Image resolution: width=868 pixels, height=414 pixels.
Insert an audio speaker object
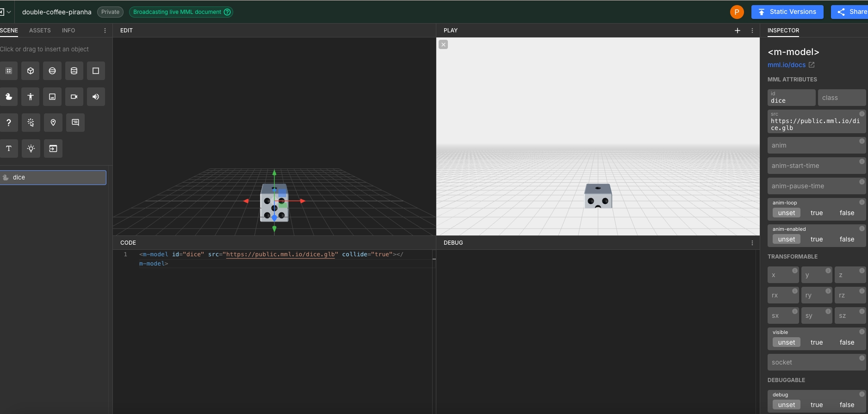point(96,97)
